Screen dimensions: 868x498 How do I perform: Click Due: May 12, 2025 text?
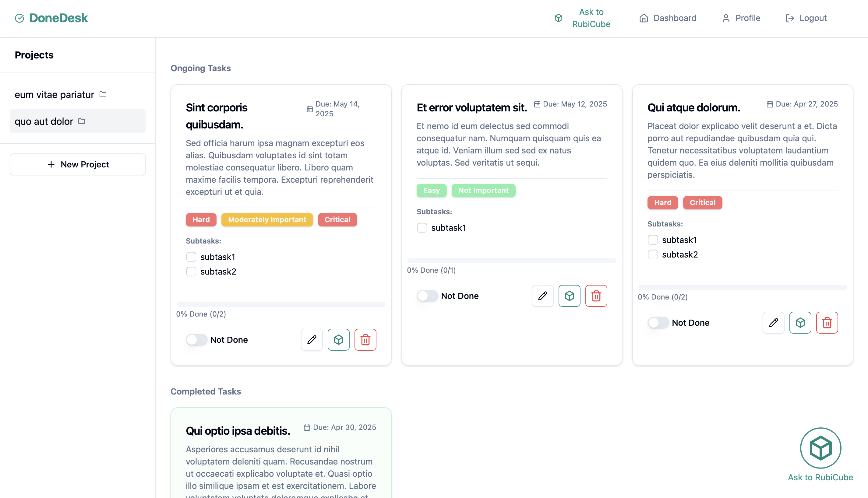[x=575, y=104]
